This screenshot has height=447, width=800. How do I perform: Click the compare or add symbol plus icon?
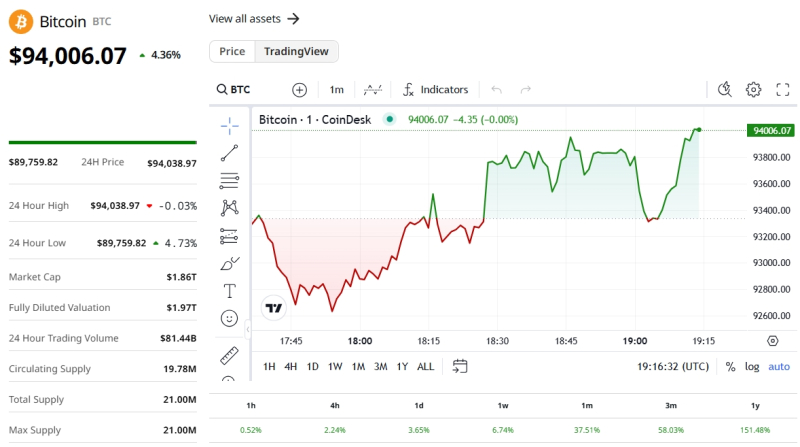click(299, 90)
